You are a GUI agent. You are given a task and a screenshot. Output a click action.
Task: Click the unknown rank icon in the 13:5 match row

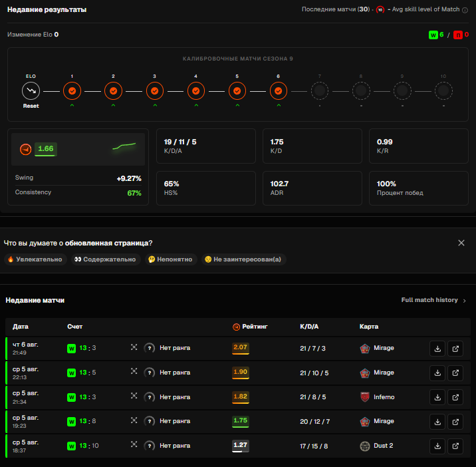[150, 373]
